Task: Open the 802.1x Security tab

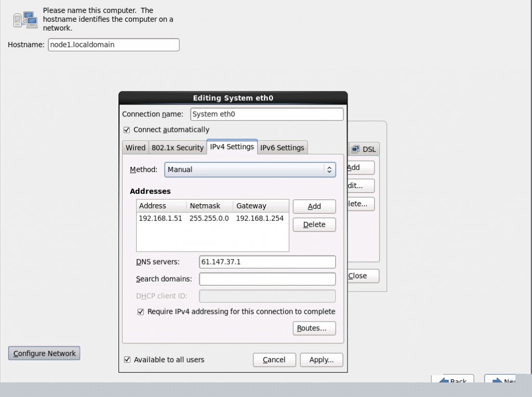Action: [177, 148]
